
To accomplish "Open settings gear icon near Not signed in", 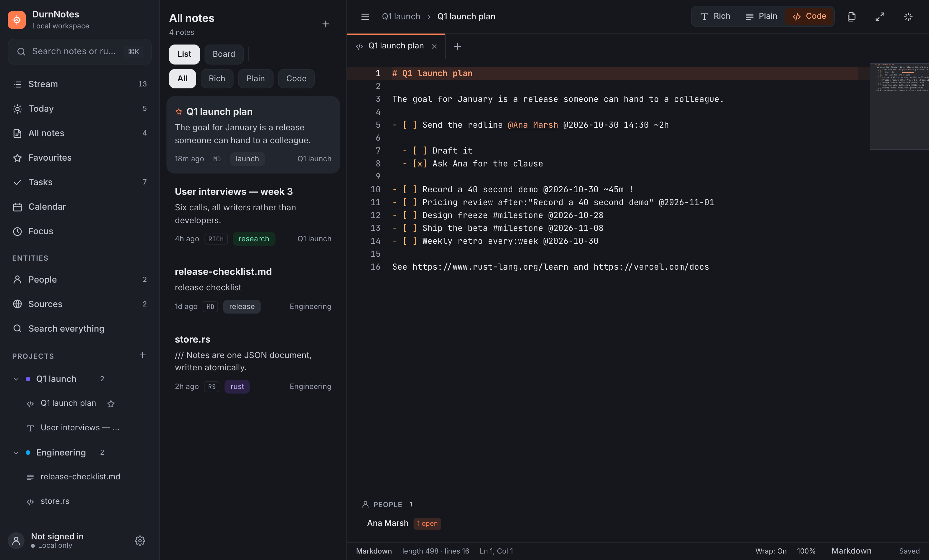I will 140,540.
